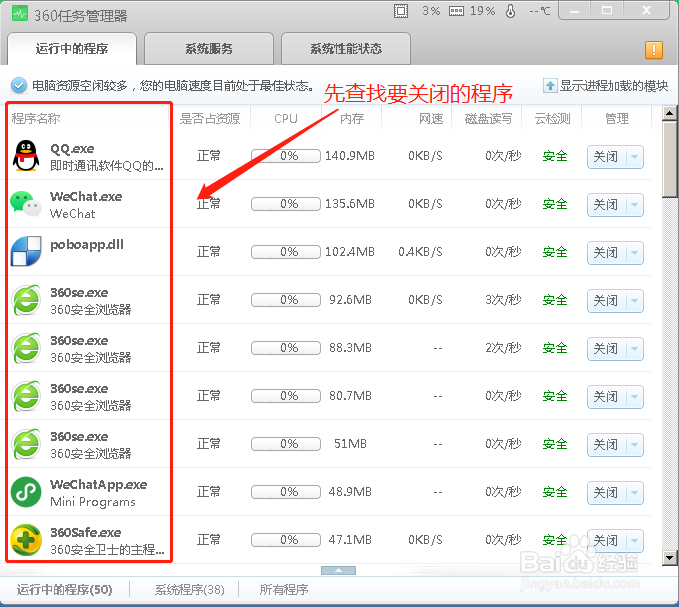Click 140.9MB memory value for QQ.exe
This screenshot has width=679, height=607.
click(x=349, y=155)
